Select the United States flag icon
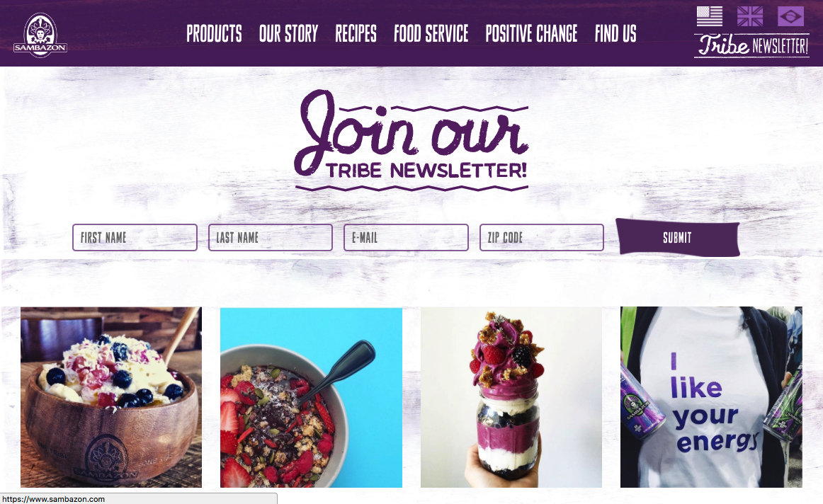 pos(710,16)
